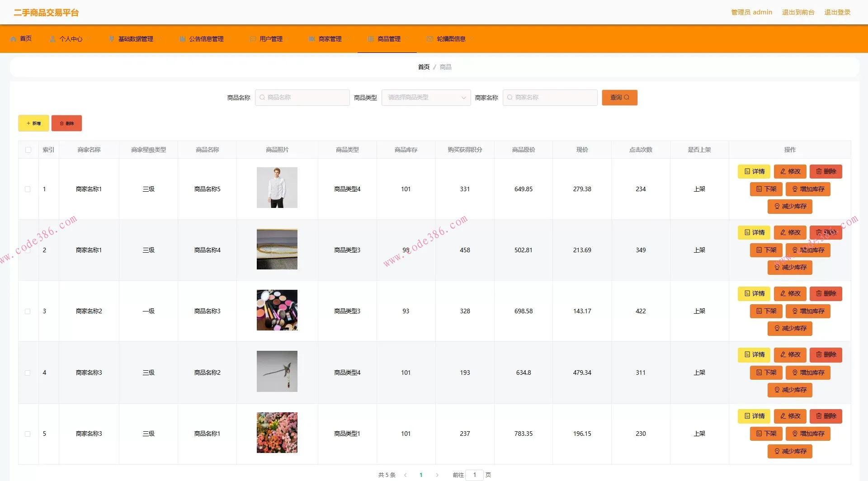Click the home icon beside 首页
The image size is (868, 481).
(13, 38)
